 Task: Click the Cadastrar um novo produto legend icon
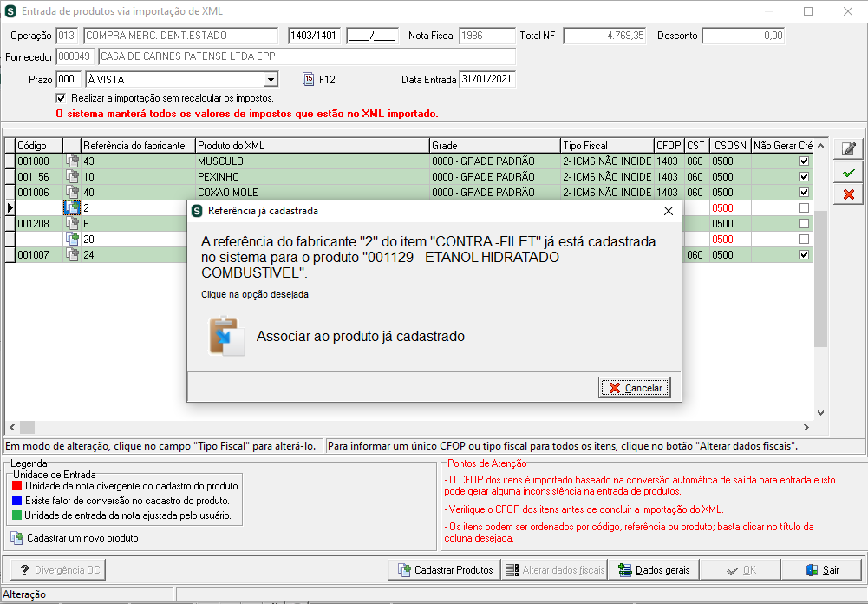coord(17,538)
